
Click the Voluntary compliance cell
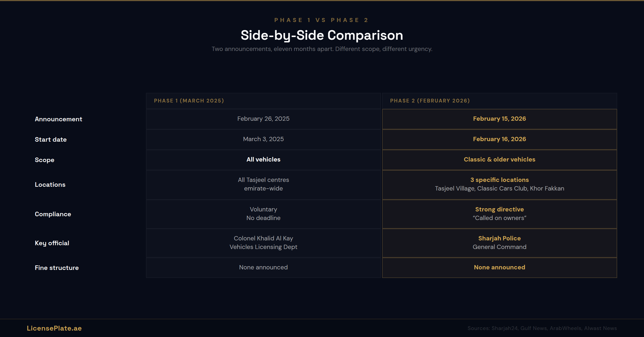(263, 214)
